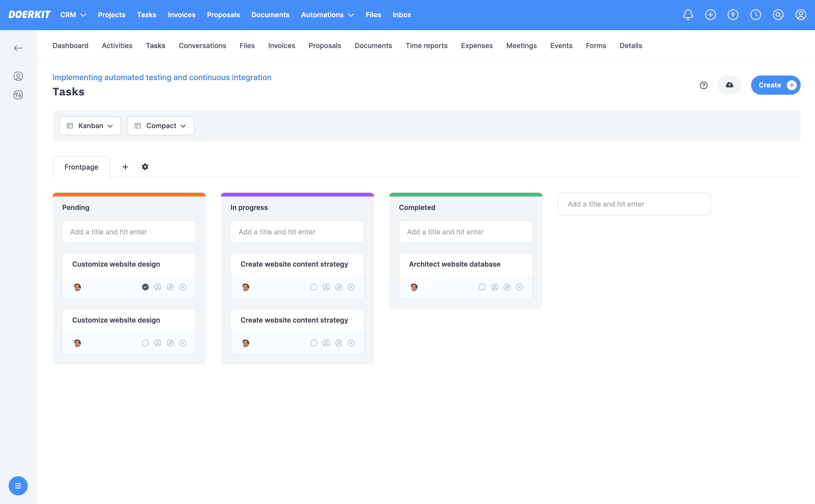Open search using the magnifier icon
815x504 pixels.
(778, 15)
